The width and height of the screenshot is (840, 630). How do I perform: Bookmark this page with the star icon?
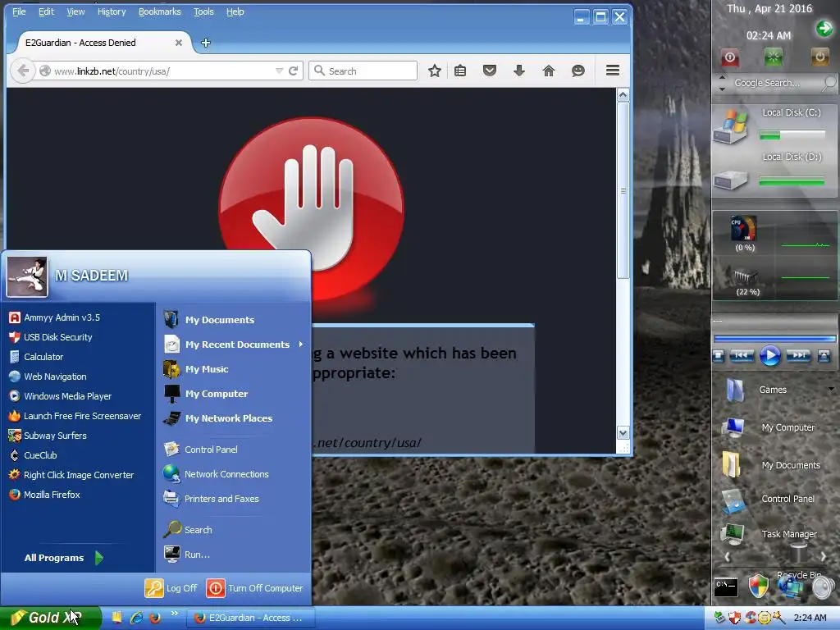click(435, 71)
